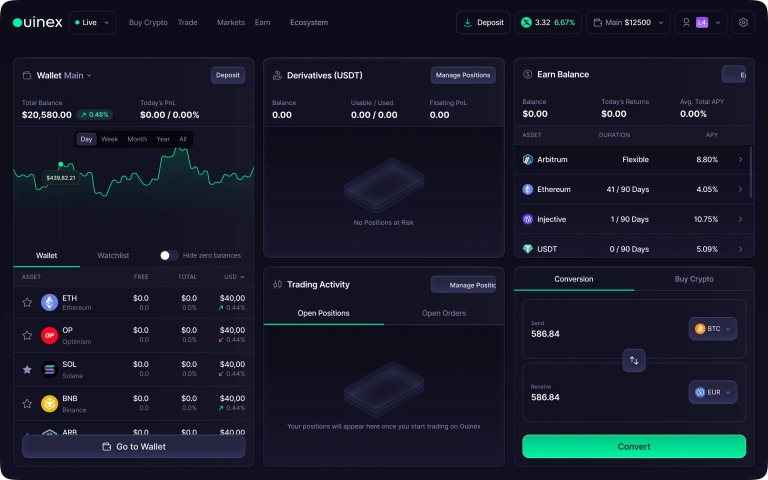Screen dimensions: 768x480
Task: Switch to the Watchlist tab
Action: click(113, 256)
